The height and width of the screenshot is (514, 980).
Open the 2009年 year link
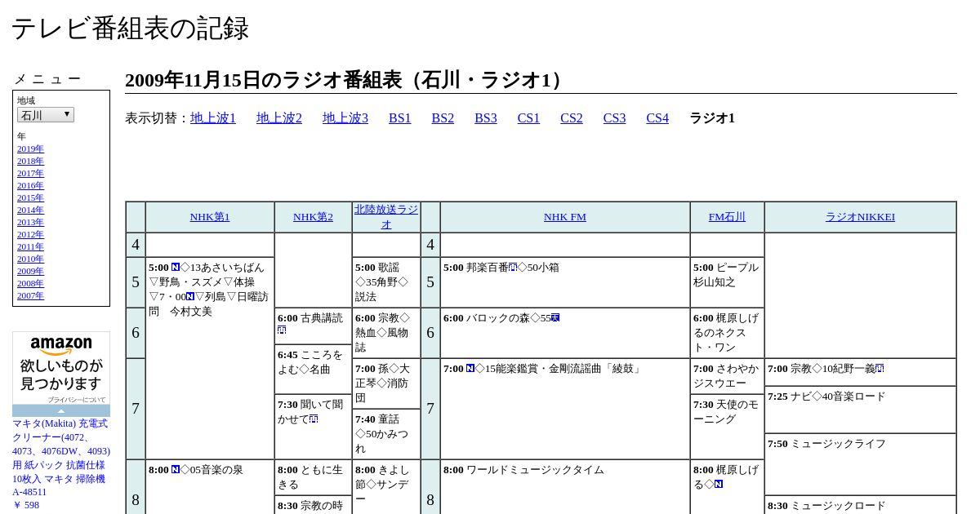(30, 271)
